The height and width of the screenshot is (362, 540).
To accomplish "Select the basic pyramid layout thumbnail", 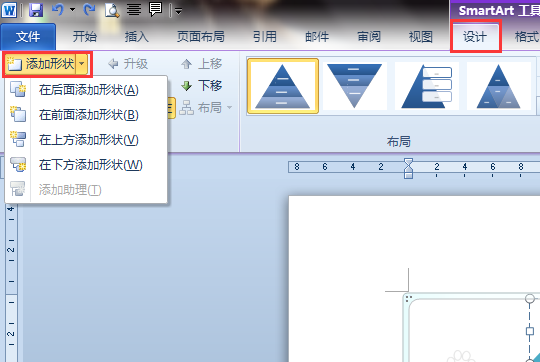I will [x=283, y=86].
